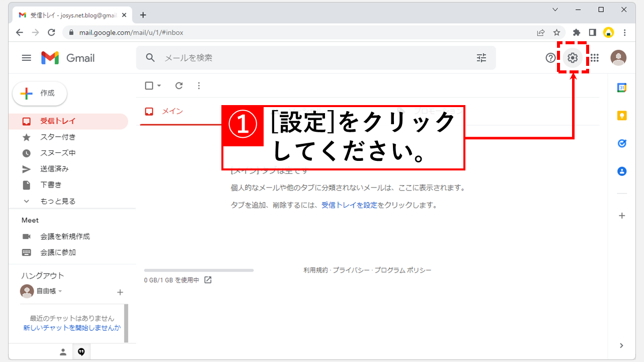Open the Google account avatar

(x=618, y=58)
